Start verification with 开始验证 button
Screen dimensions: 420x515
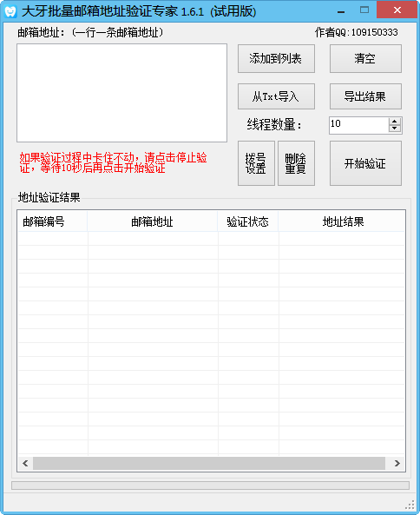(x=365, y=163)
